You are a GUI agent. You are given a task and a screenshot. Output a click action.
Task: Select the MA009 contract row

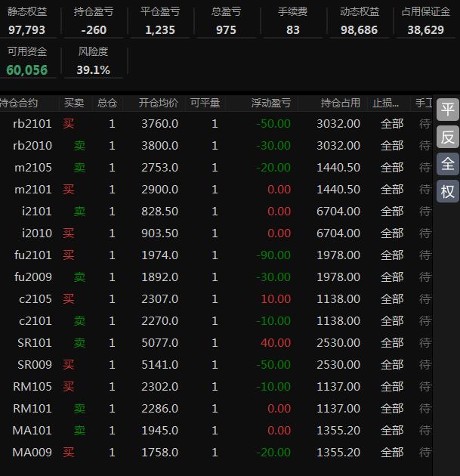coord(216,453)
